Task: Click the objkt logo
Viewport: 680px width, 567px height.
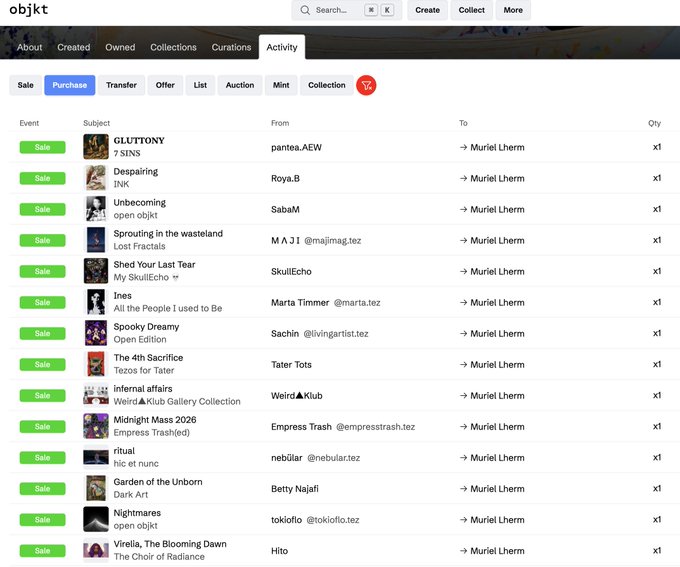Action: tap(29, 10)
